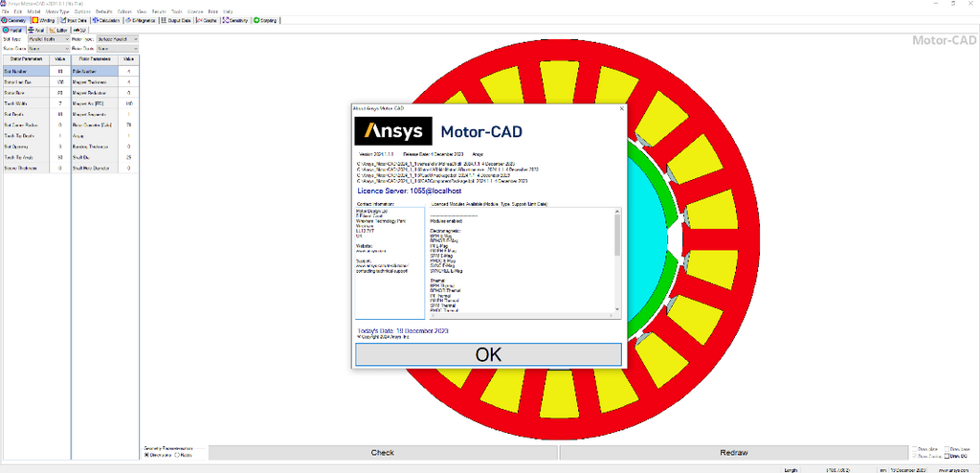Click the Licence Server text
The width and height of the screenshot is (980, 473).
409,191
